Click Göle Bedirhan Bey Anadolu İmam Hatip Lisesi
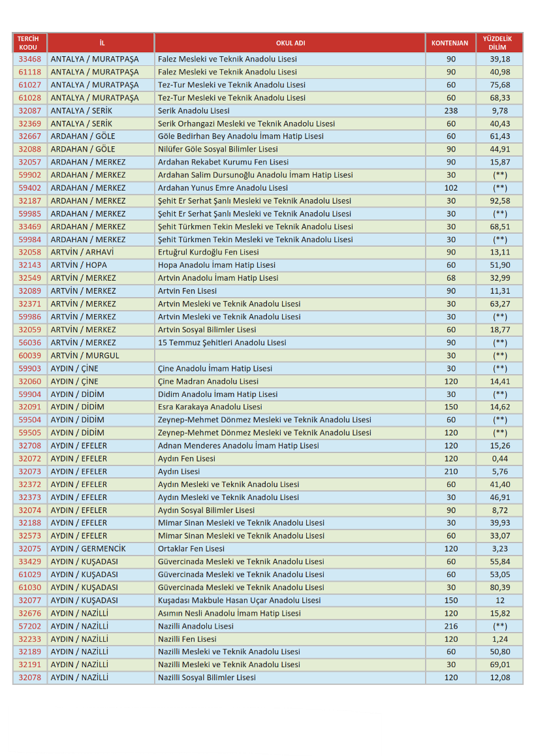534x756 pixels. [240, 136]
